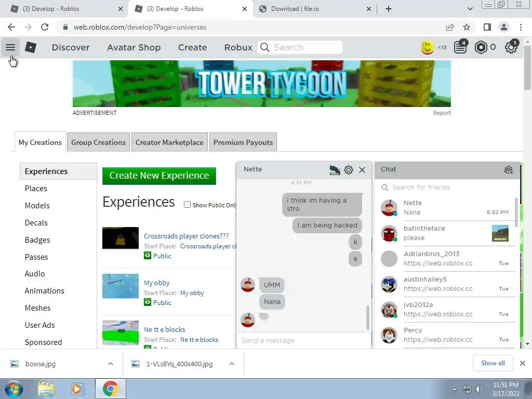This screenshot has height=399, width=532.
Task: Switch to the Group Creations tab
Action: point(98,142)
